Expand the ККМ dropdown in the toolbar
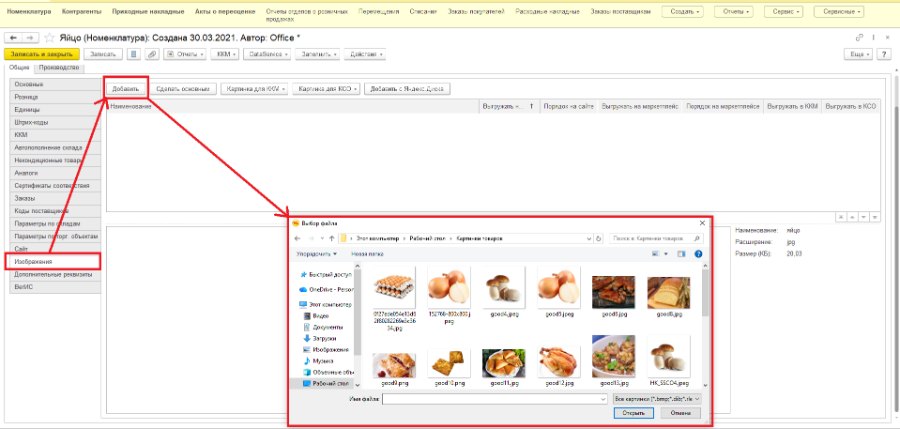900x429 pixels. [x=224, y=54]
